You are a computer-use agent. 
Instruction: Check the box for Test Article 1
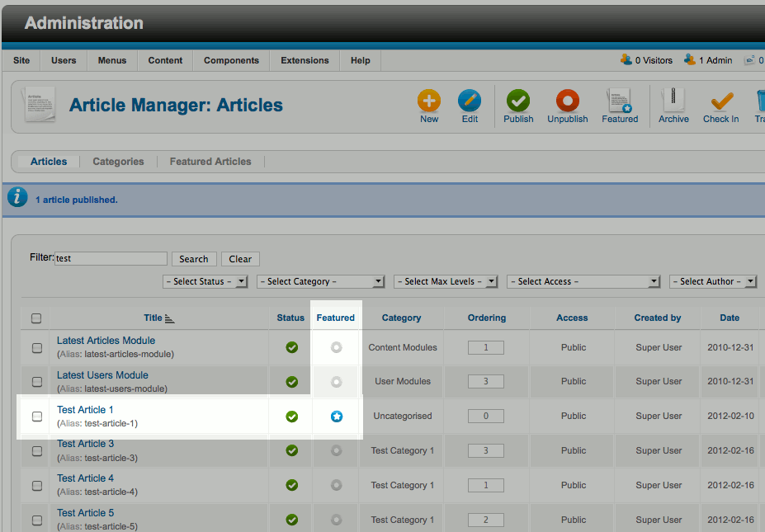[x=37, y=417]
